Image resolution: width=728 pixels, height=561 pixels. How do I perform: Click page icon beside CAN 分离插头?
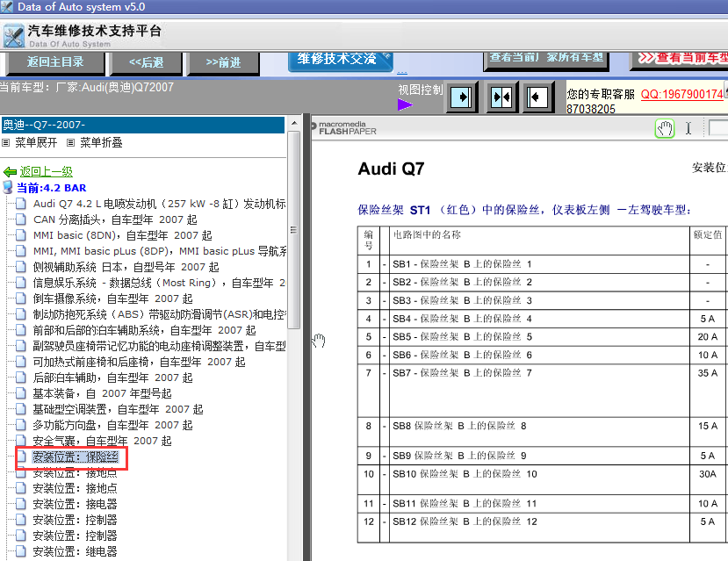(21, 219)
